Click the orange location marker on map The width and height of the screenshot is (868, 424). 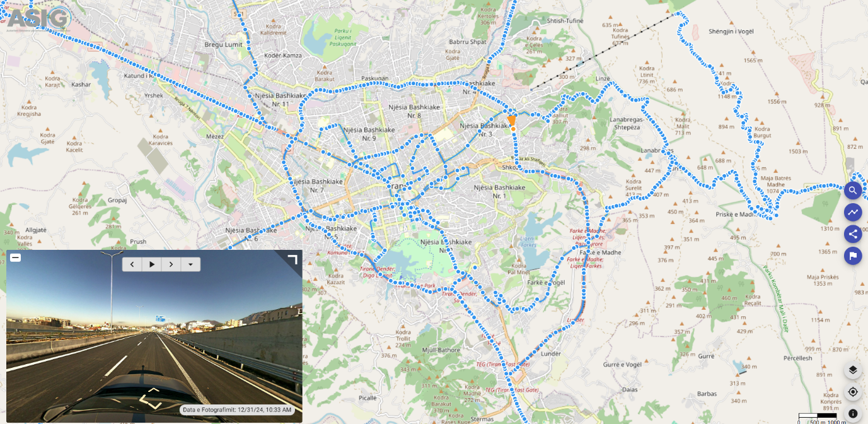(512, 121)
